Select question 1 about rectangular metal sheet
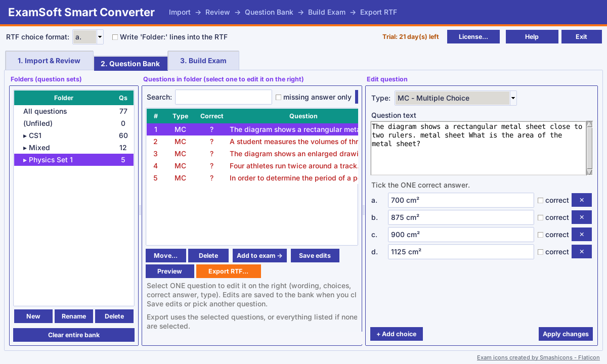The image size is (607, 364). pos(252,129)
